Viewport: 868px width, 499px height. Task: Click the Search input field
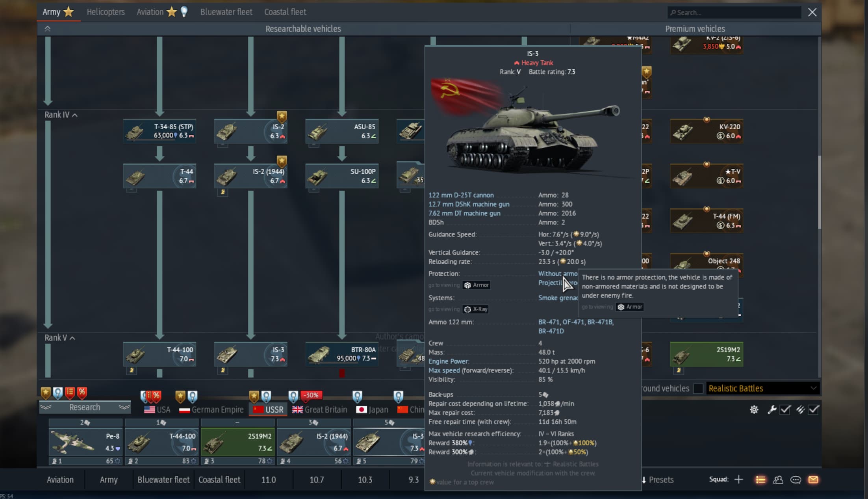734,13
